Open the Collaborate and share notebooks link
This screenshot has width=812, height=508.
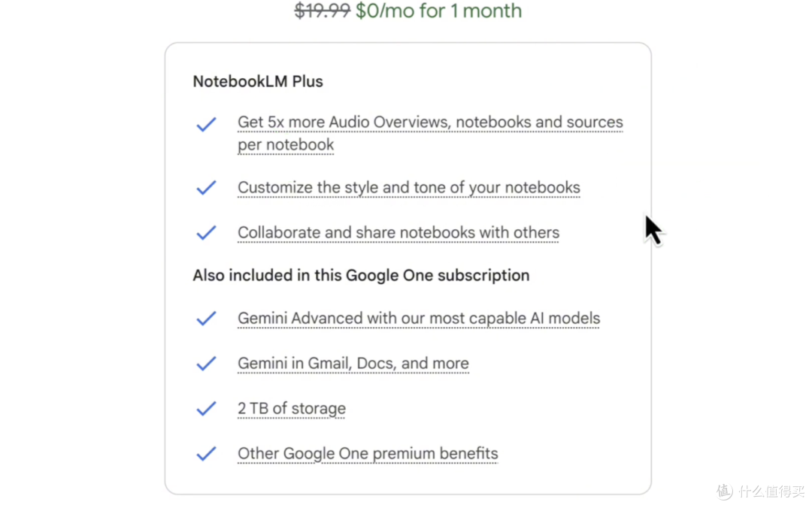398,232
